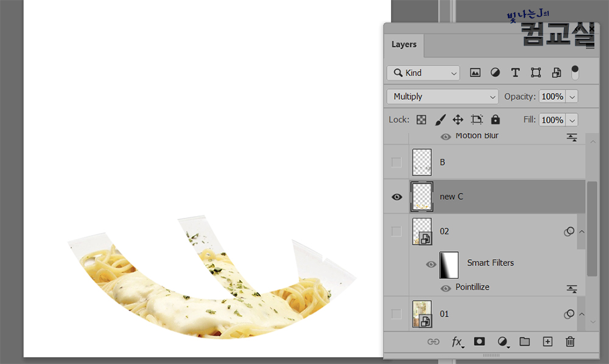Filter for type layers icon

(x=515, y=72)
